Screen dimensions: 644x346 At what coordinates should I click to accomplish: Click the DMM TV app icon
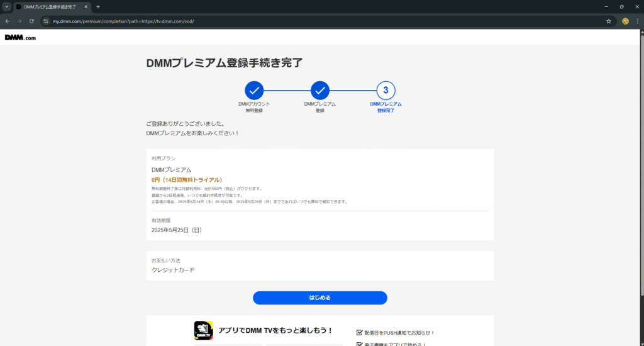[203, 330]
